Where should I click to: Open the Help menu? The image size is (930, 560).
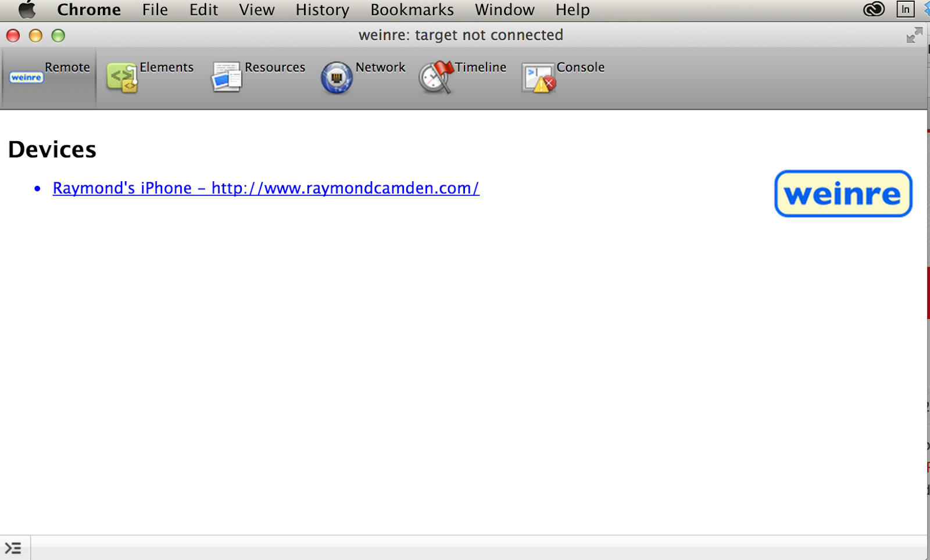pos(573,10)
